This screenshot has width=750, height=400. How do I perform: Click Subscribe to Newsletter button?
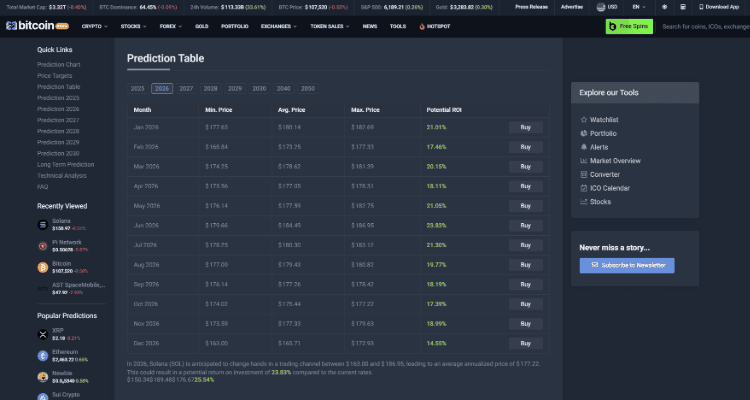coord(627,265)
